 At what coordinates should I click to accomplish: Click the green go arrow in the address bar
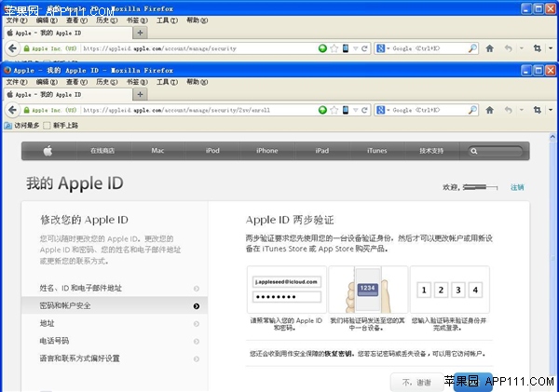pyautogui.click(x=323, y=110)
